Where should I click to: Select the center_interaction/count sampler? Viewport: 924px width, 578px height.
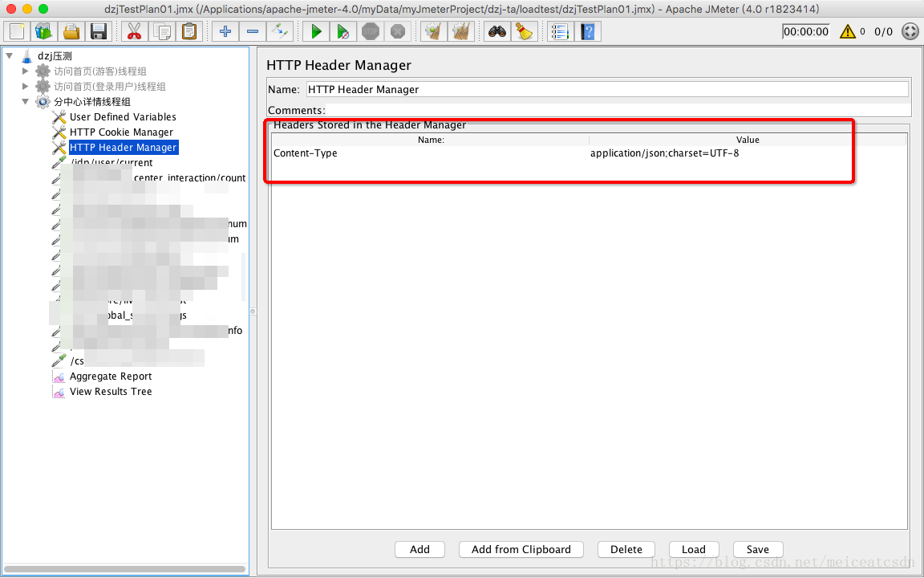pos(189,178)
